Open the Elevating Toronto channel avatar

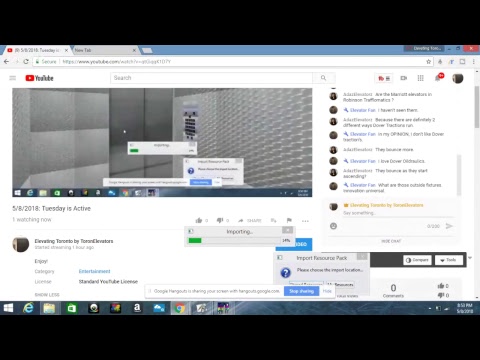click(x=21, y=244)
